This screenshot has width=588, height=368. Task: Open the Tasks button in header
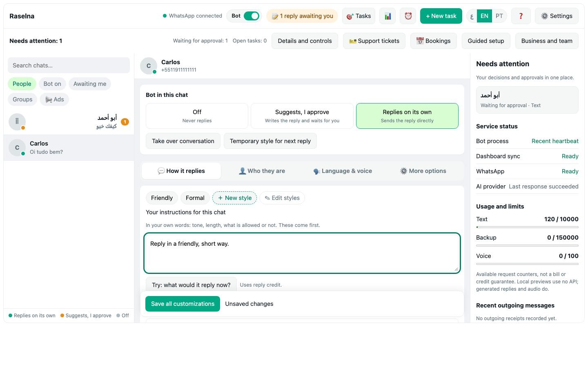tap(359, 16)
